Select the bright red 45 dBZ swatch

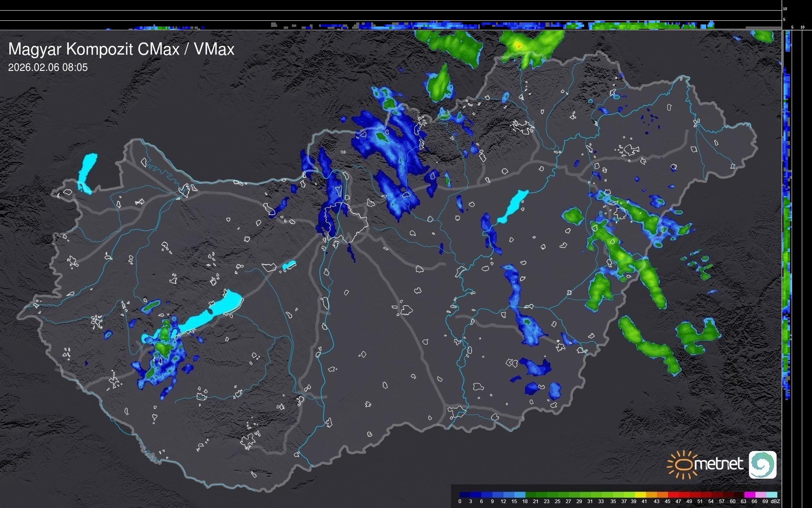(x=673, y=495)
